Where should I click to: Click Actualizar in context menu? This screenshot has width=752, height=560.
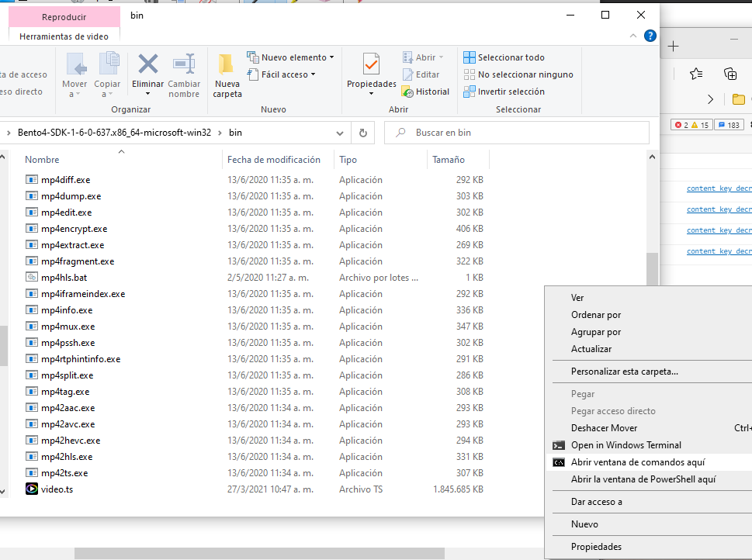point(591,349)
